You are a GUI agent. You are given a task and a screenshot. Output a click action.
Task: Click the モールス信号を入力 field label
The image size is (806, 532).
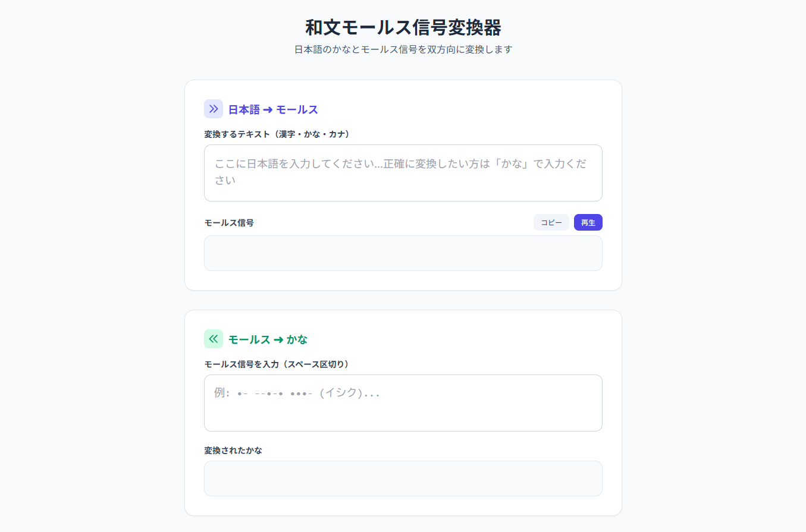click(276, 364)
